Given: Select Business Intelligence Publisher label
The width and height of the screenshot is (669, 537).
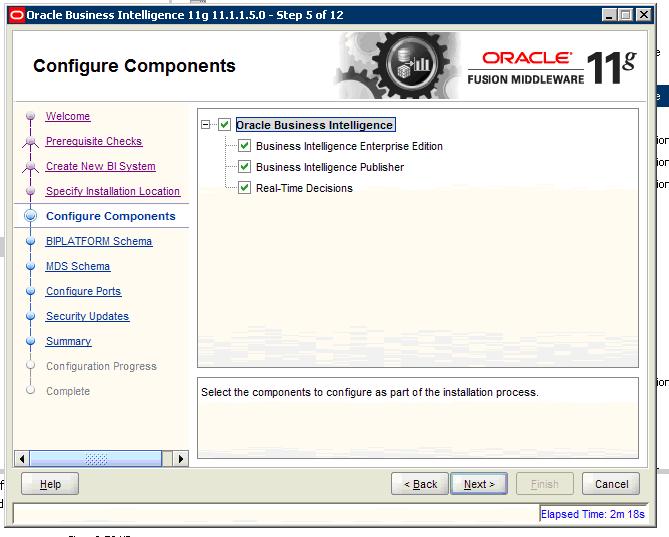Looking at the screenshot, I should pyautogui.click(x=330, y=167).
